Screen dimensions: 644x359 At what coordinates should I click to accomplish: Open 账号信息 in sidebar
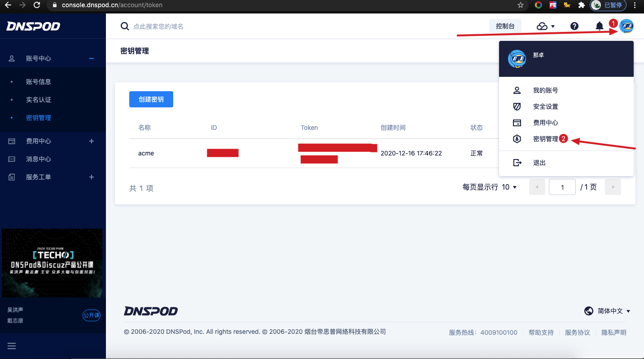(x=39, y=82)
